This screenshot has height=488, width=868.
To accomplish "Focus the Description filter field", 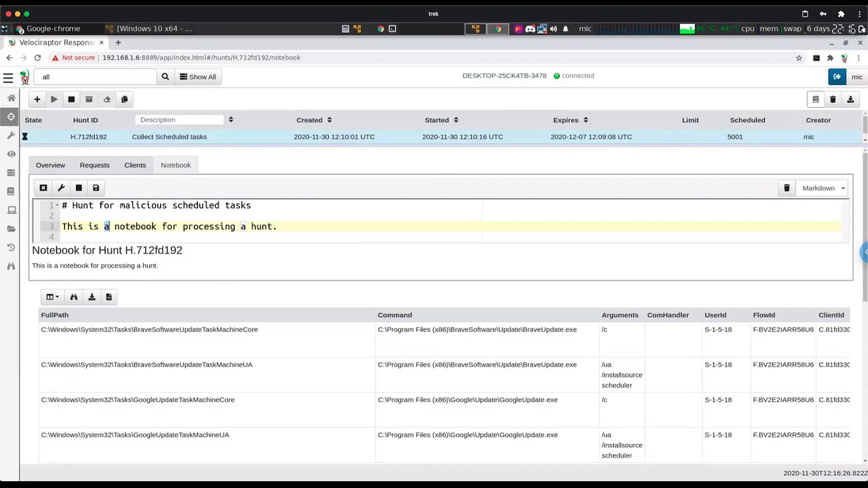I will [x=179, y=120].
